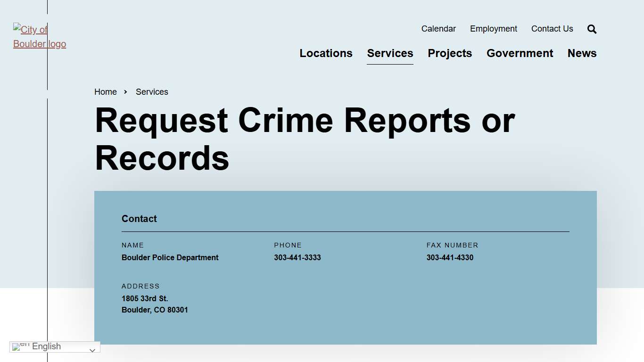Open the News section
644x362 pixels.
pos(582,53)
